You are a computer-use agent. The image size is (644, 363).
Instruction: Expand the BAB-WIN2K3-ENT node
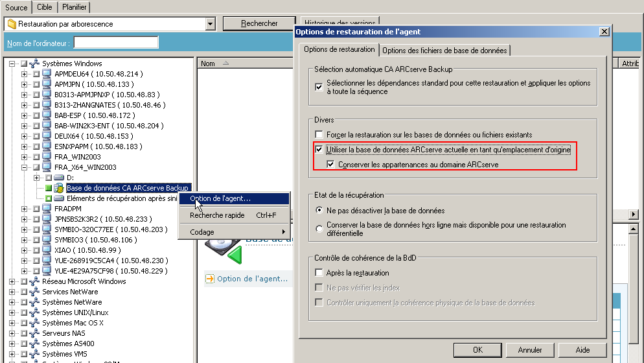[24, 126]
